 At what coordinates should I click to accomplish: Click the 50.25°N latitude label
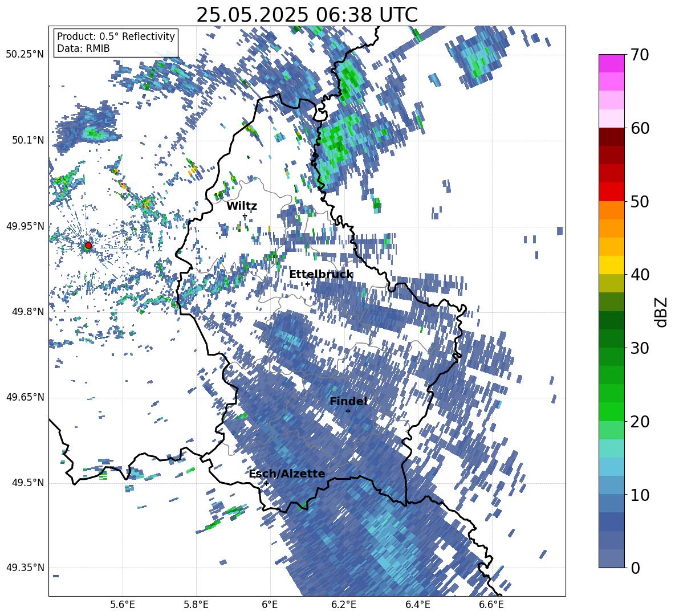click(25, 55)
